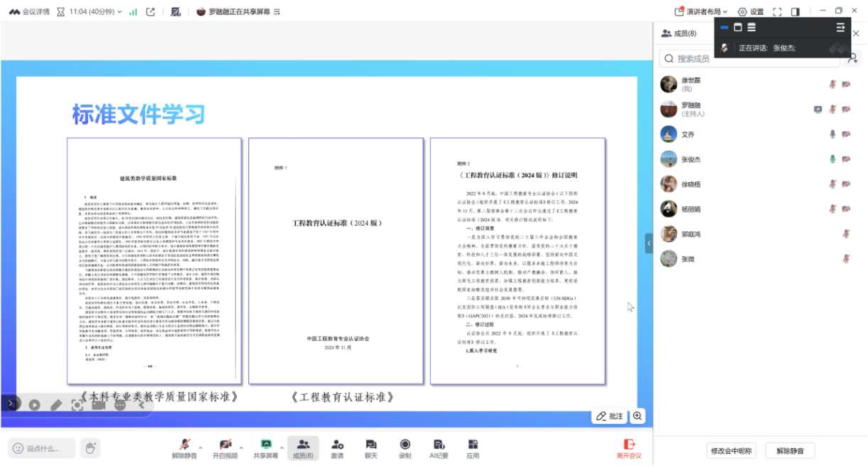Screen dimensions: 868x466
Task: Click the 搜索成员 search field
Action: [x=754, y=58]
